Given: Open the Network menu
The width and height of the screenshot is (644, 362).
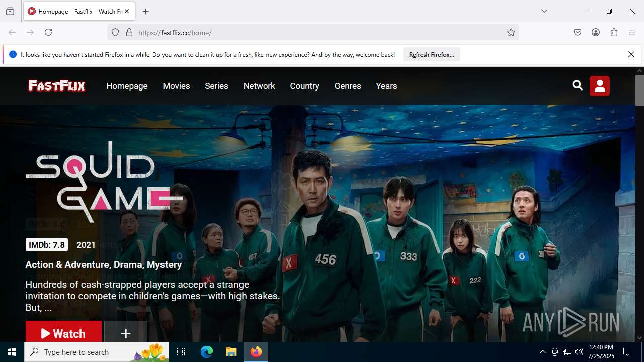Looking at the screenshot, I should tap(259, 86).
